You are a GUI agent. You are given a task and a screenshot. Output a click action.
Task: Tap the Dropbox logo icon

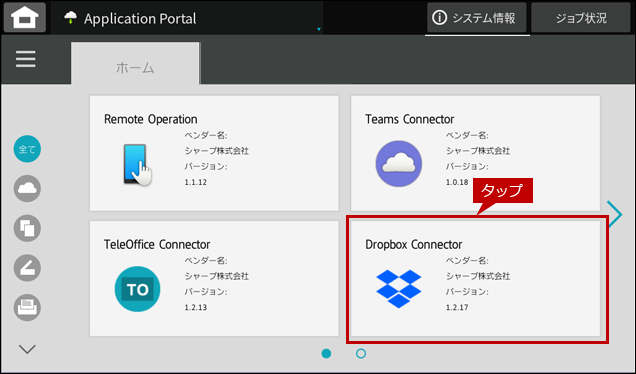399,289
